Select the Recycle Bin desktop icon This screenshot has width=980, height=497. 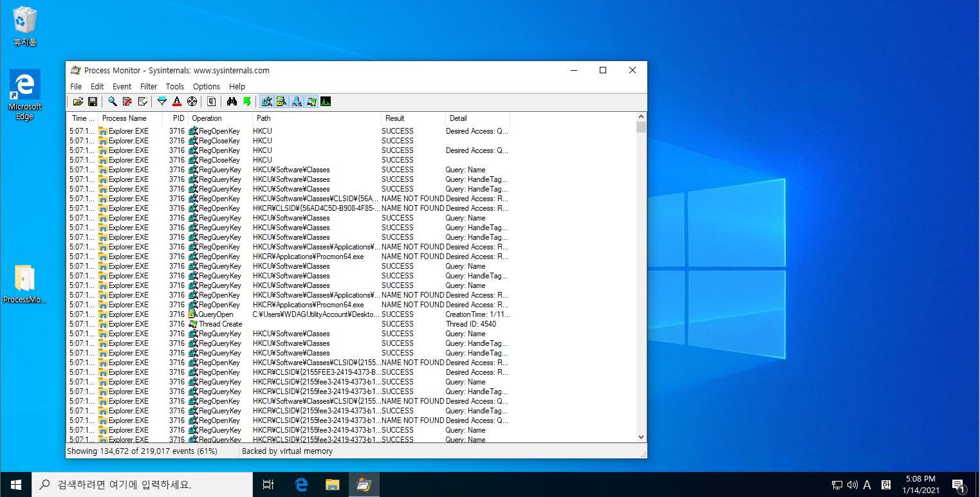click(25, 26)
